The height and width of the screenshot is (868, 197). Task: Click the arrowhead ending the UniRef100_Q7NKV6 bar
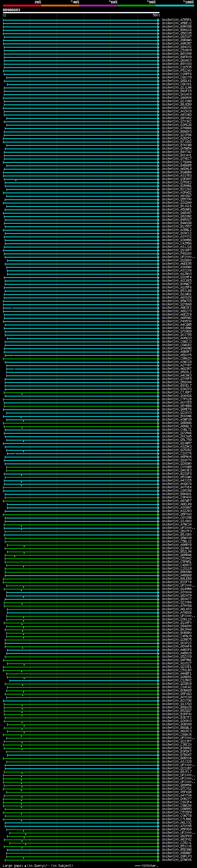159,860
